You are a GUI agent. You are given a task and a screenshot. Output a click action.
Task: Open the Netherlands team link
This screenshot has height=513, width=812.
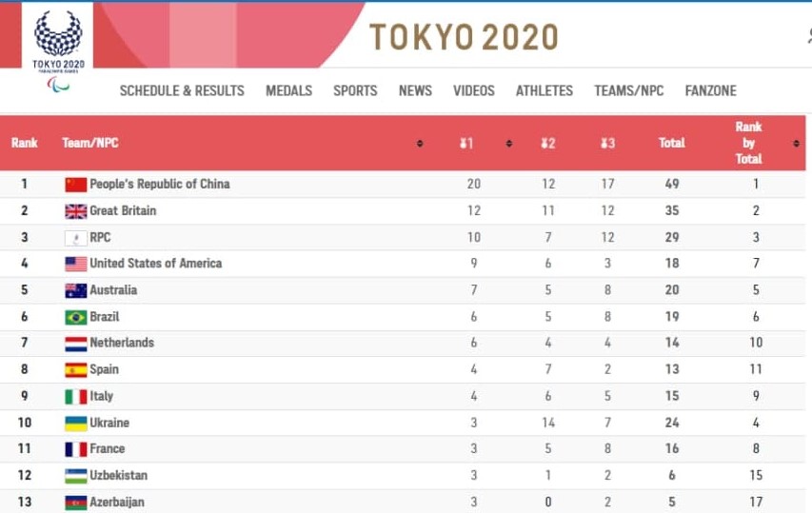click(x=122, y=343)
